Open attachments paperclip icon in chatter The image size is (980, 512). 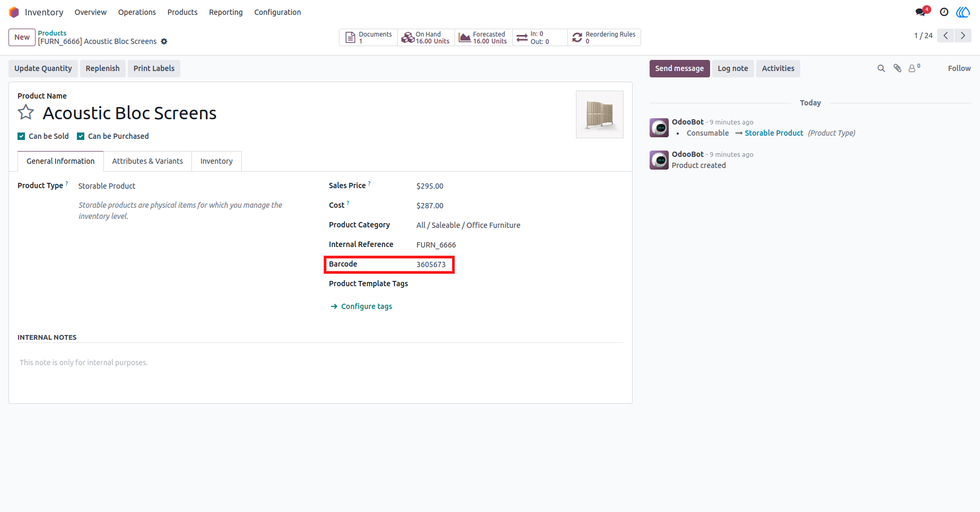897,68
